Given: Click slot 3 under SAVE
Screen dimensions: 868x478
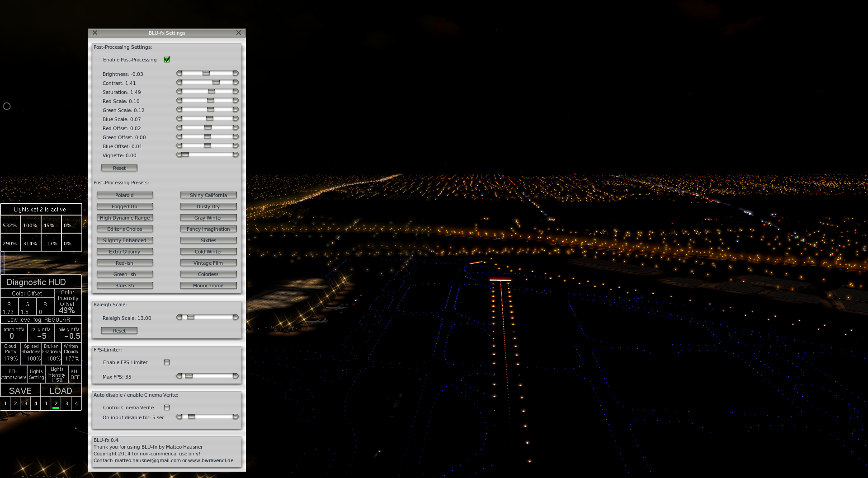Looking at the screenshot, I should 26,403.
